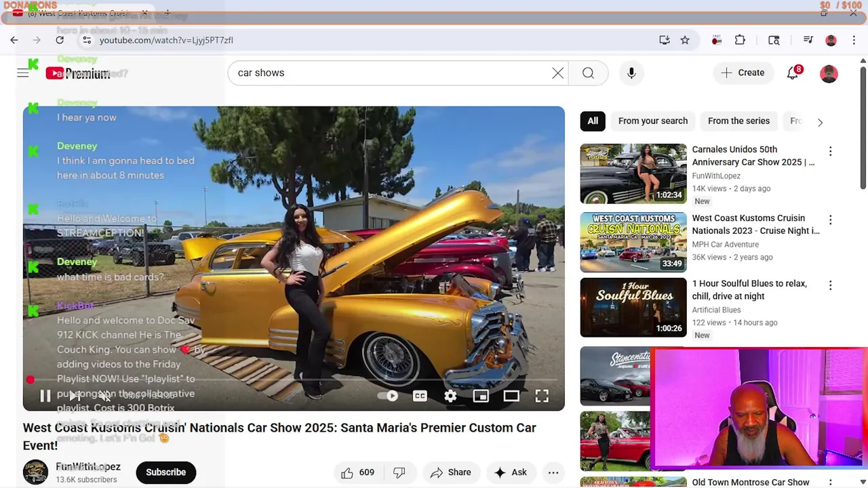Go to YouTube Premium home logo
Viewport: 868px width, 488px height.
tap(78, 73)
